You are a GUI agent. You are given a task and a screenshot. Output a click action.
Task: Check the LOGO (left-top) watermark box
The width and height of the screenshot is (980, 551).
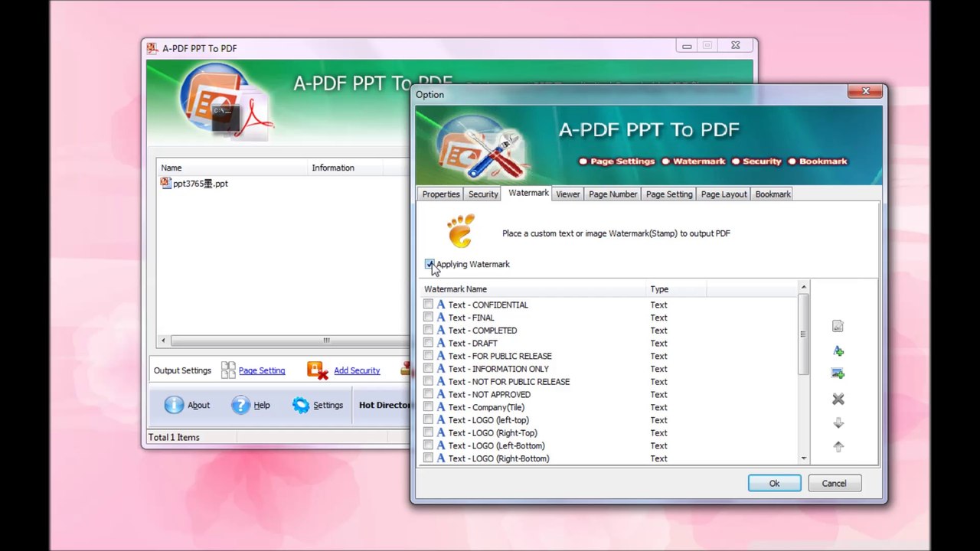pos(428,419)
